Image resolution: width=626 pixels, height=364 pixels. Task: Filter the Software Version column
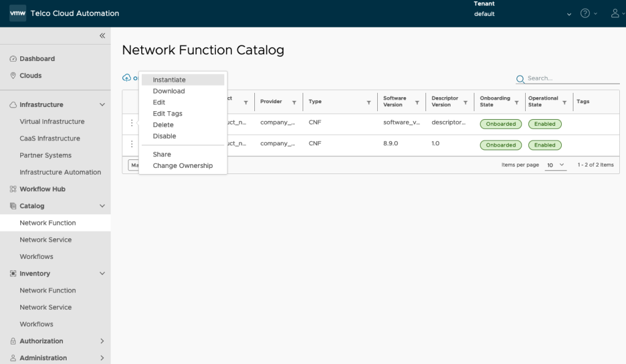point(417,103)
